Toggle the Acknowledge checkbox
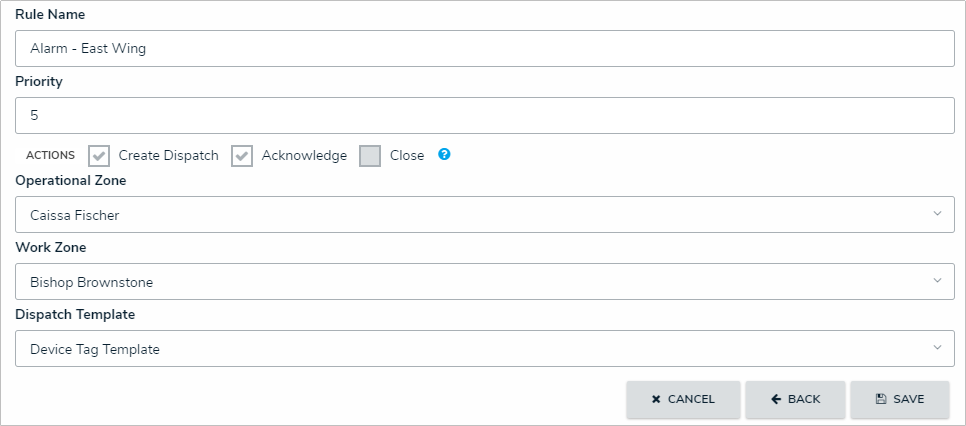The width and height of the screenshot is (966, 426). 242,156
